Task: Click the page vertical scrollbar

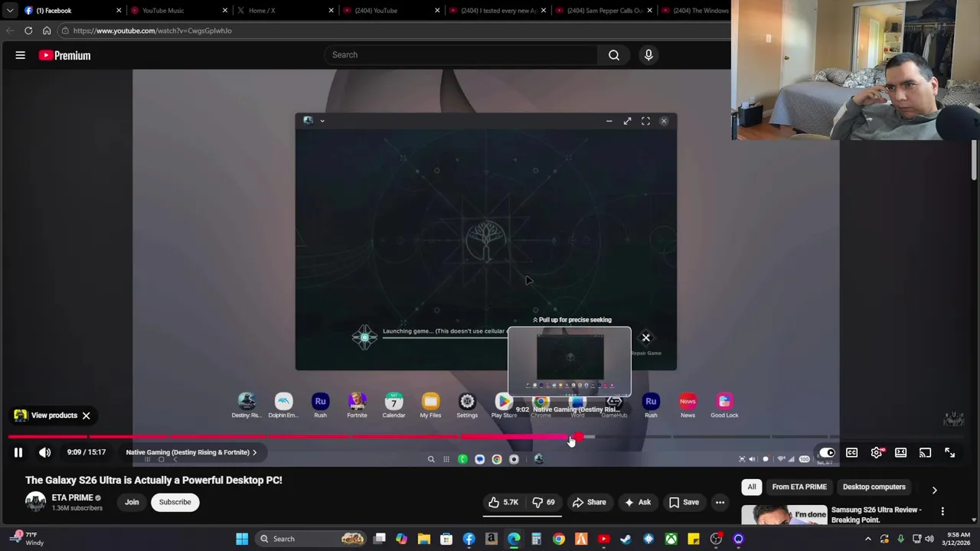Action: (x=974, y=161)
